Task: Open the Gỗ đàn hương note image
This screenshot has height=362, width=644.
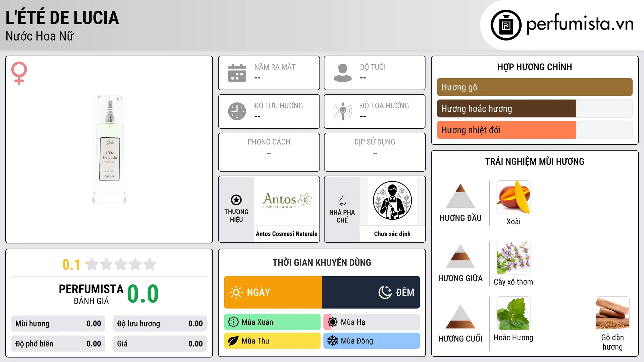Action: [x=613, y=313]
